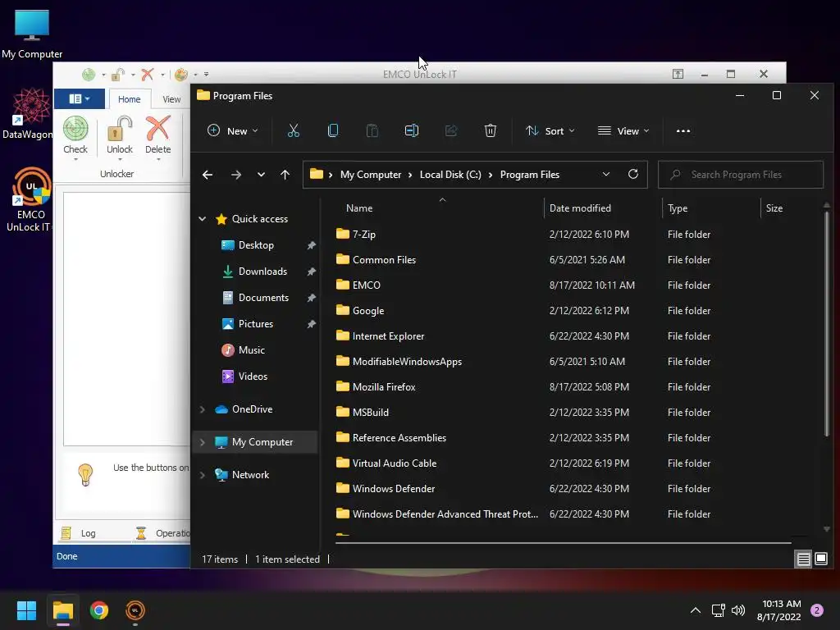Screen dimensions: 840x630
Task: Click the small check icon in EMCO quick access bar
Action: (89, 75)
